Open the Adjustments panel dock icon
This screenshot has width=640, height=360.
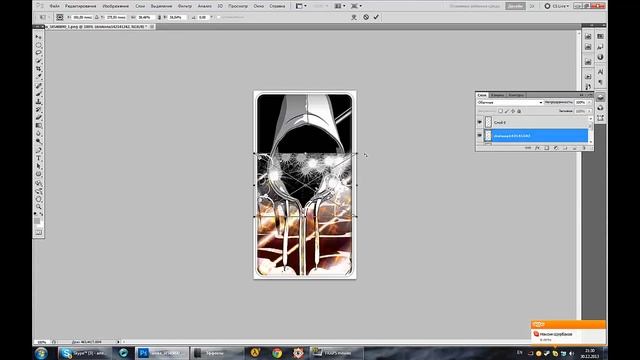point(600,57)
